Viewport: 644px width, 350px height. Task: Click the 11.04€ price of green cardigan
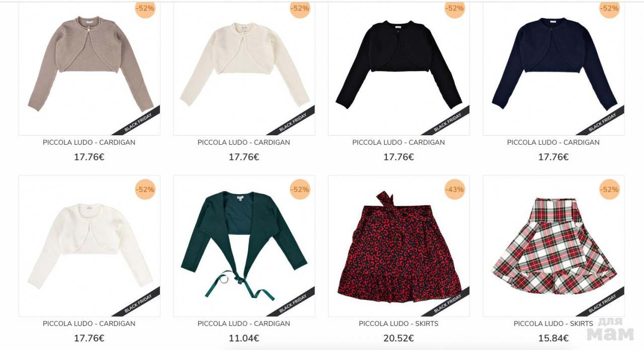click(244, 338)
